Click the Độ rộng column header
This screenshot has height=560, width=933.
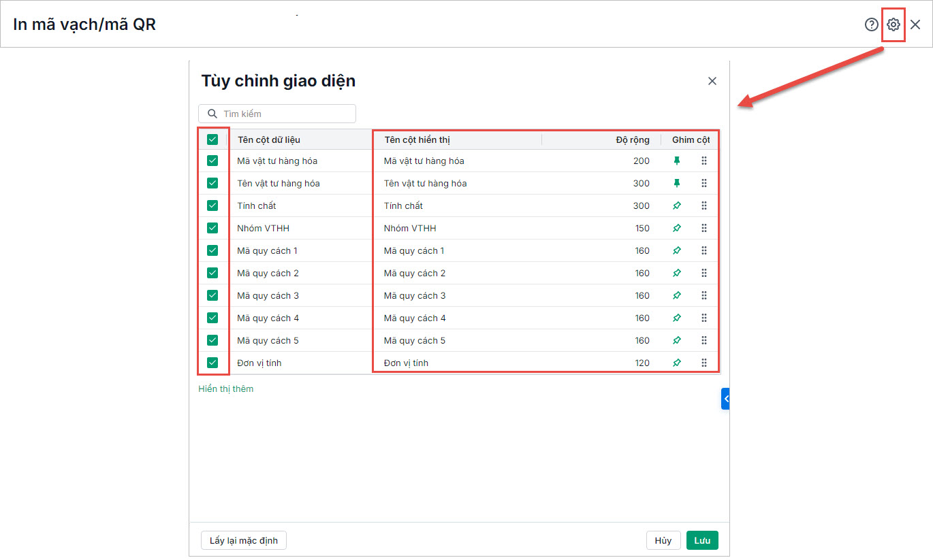tap(633, 139)
